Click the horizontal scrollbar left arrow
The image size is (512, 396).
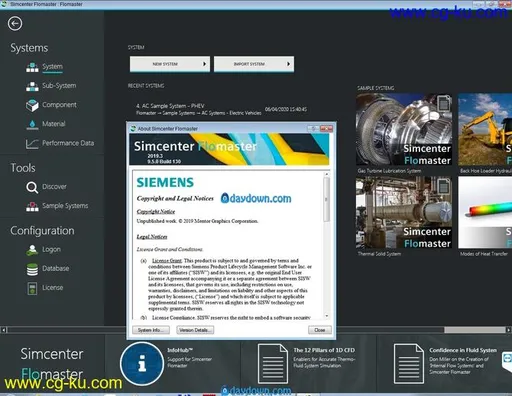click(3, 330)
